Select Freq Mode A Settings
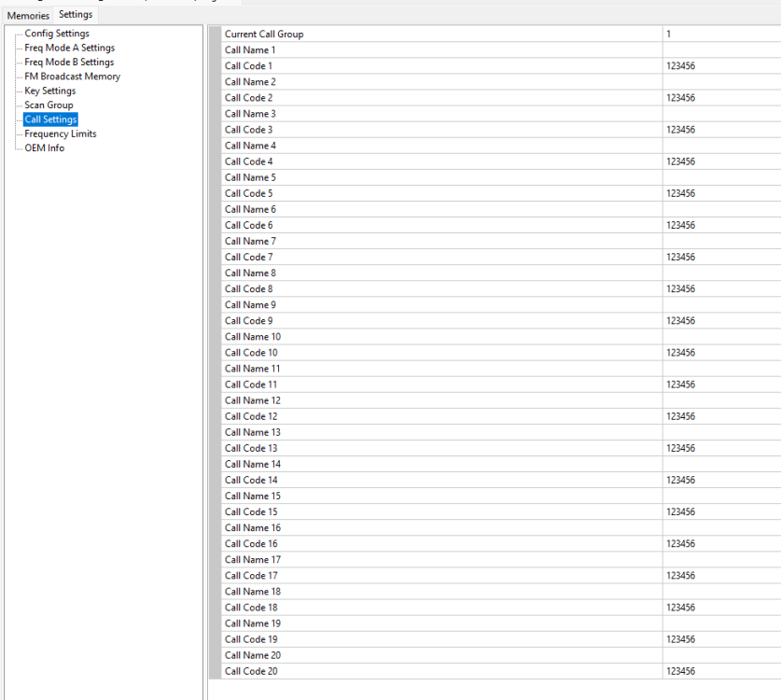Image resolution: width=781 pixels, height=700 pixels. [70, 48]
